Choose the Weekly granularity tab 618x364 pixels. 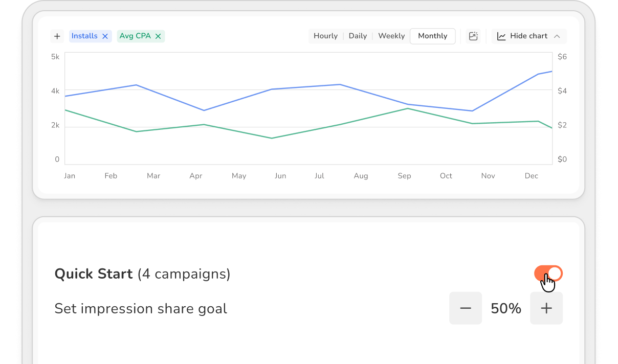tap(391, 36)
